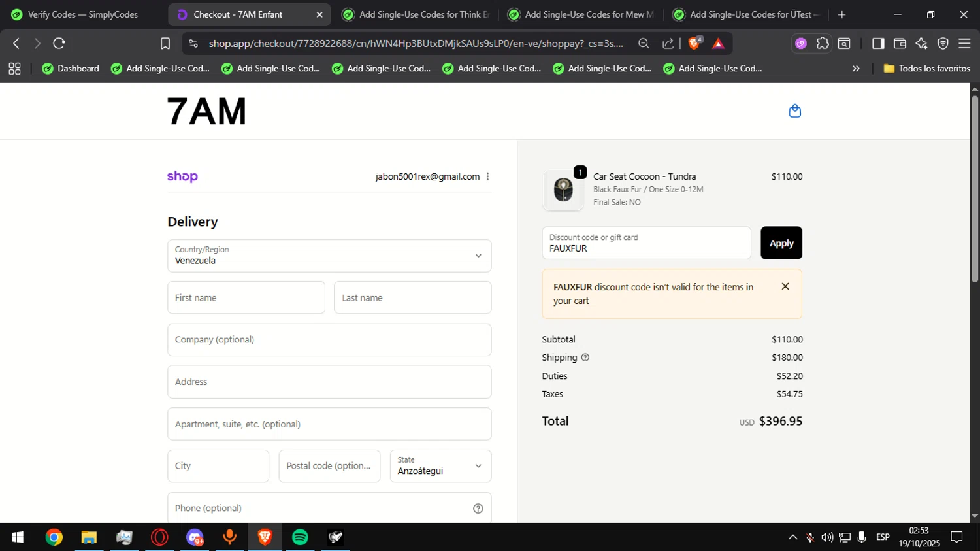Open account options next to jabon5001rex@gmail.com
The height and width of the screenshot is (551, 980).
pyautogui.click(x=487, y=176)
